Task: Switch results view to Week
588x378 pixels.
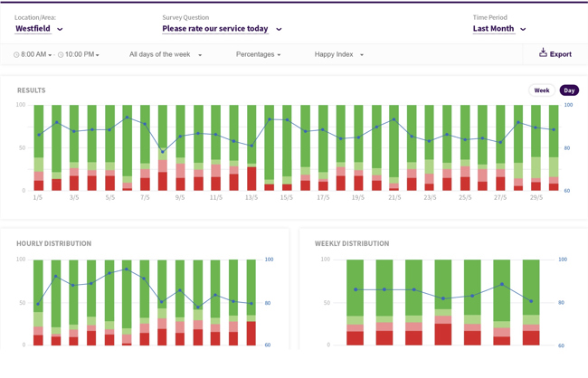Action: click(541, 90)
